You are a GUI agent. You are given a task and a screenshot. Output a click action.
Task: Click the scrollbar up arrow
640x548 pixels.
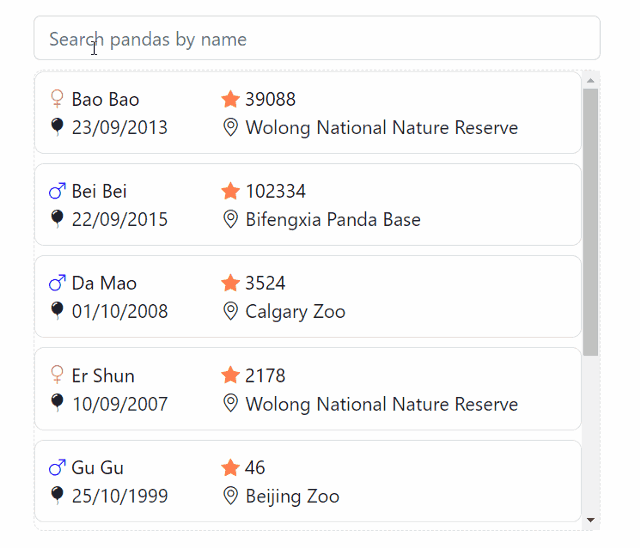pyautogui.click(x=590, y=81)
